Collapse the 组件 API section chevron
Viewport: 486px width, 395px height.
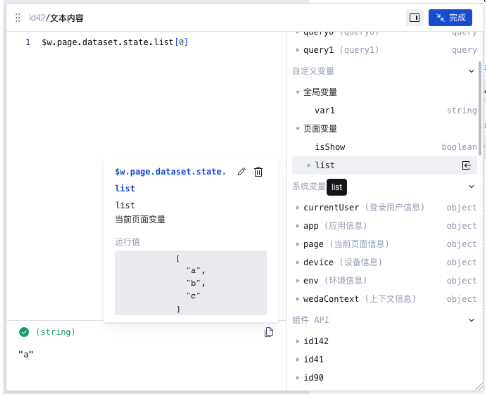(x=471, y=320)
